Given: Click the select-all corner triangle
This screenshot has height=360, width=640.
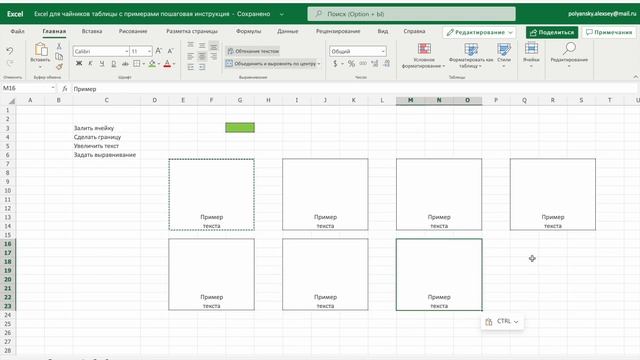Looking at the screenshot, I should tap(12, 101).
